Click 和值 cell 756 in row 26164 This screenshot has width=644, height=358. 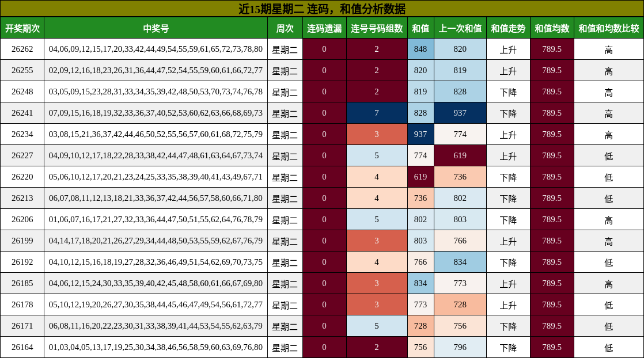[x=421, y=347]
